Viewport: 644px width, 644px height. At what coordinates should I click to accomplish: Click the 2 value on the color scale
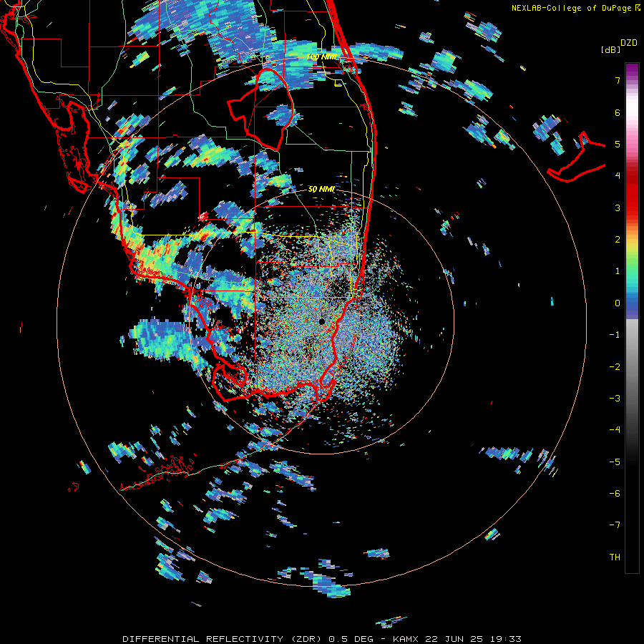click(x=618, y=240)
